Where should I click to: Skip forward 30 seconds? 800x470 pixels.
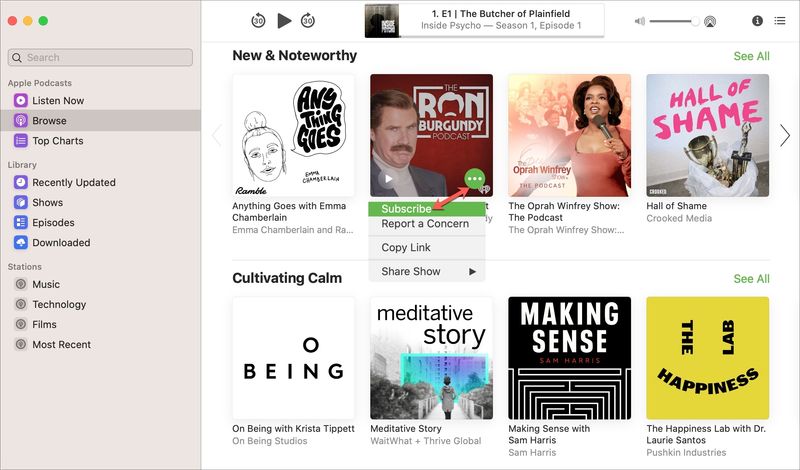(x=308, y=21)
